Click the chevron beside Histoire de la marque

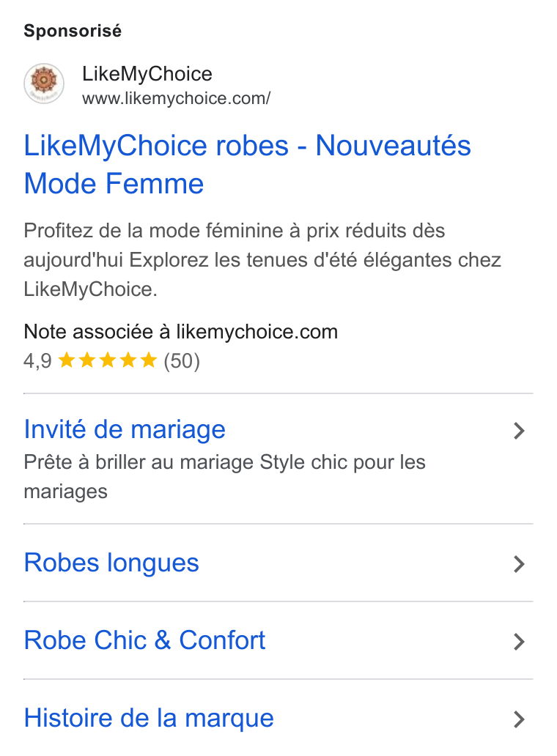pos(519,719)
